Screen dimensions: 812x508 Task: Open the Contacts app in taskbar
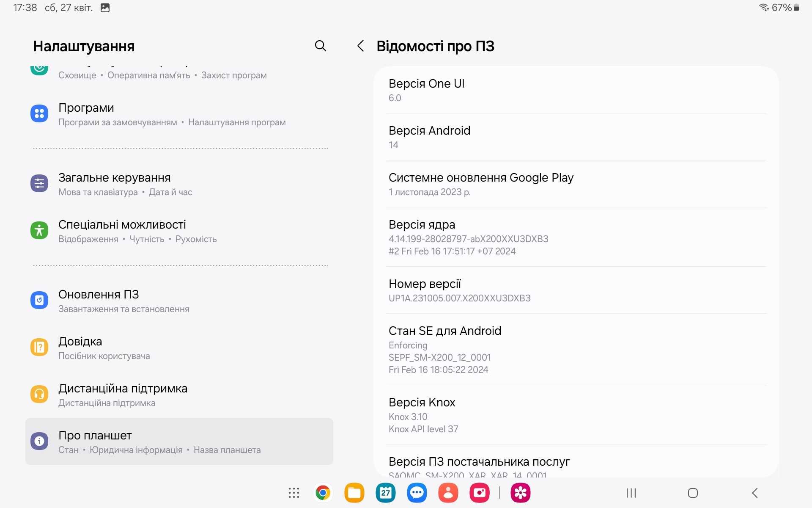click(448, 493)
